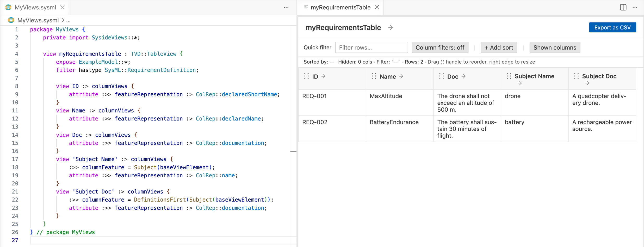This screenshot has width=644, height=247.
Task: Click the Doc column drag handle
Action: 441,76
